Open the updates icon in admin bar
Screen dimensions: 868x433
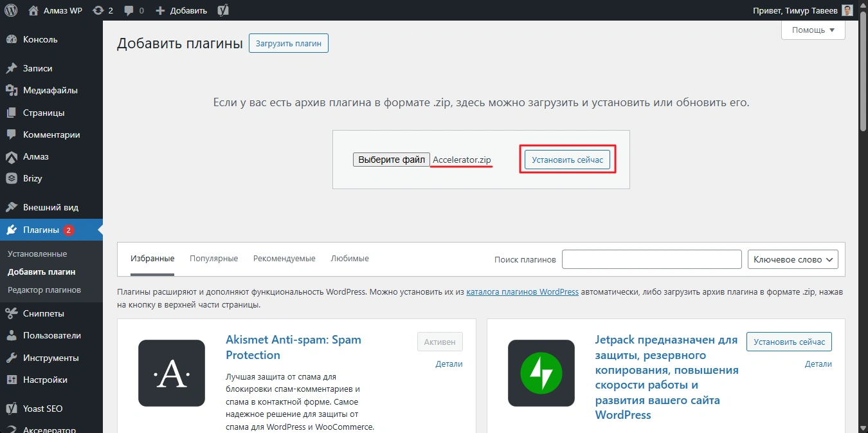click(x=98, y=10)
